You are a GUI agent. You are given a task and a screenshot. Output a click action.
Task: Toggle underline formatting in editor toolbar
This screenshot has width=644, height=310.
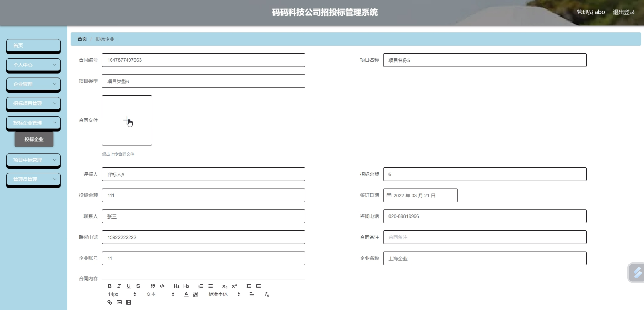pos(129,286)
